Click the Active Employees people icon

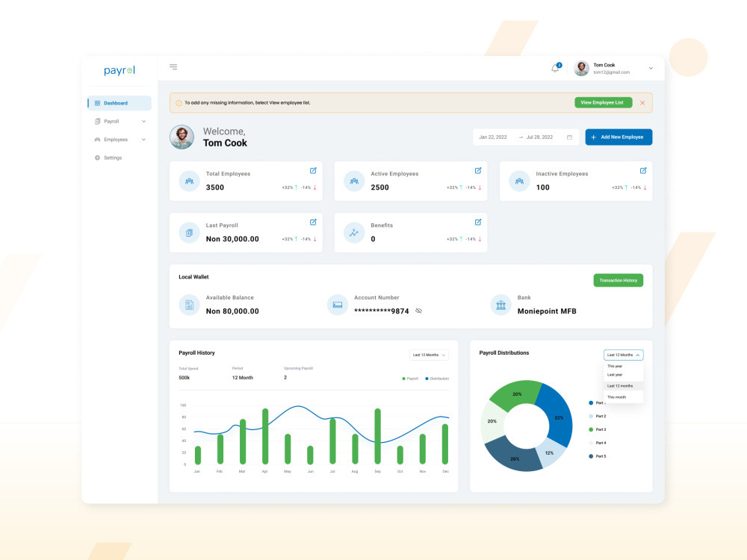point(354,181)
